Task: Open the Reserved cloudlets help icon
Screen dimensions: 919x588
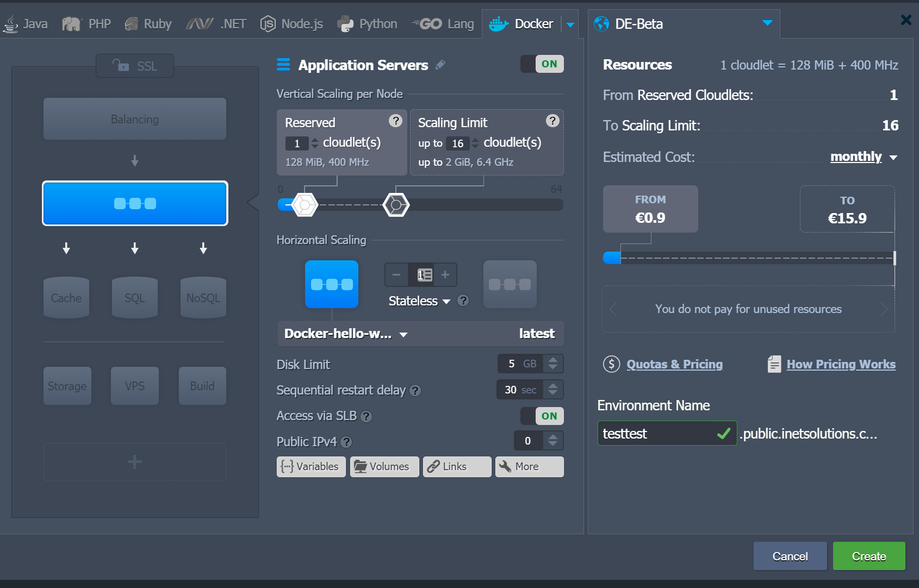Action: tap(395, 121)
